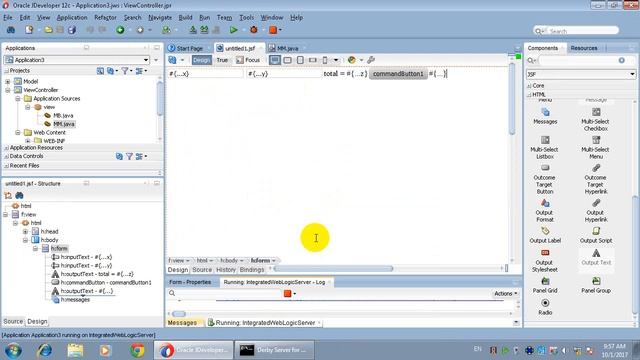The width and height of the screenshot is (640, 360).
Task: Click the New Gallery toolbar icon
Action: tap(29, 30)
